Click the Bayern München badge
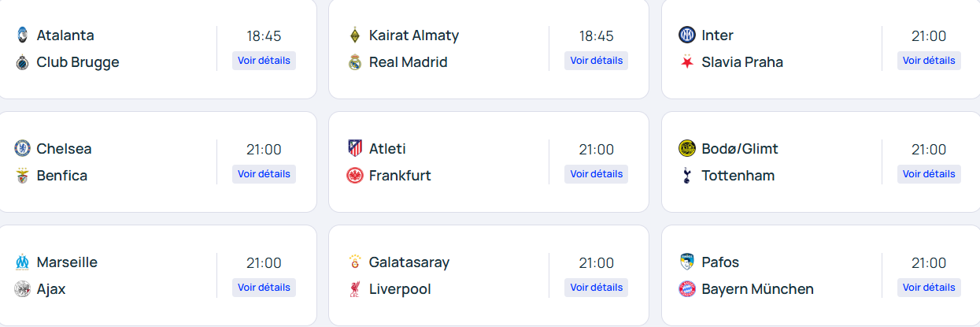The width and height of the screenshot is (980, 327). click(x=686, y=289)
